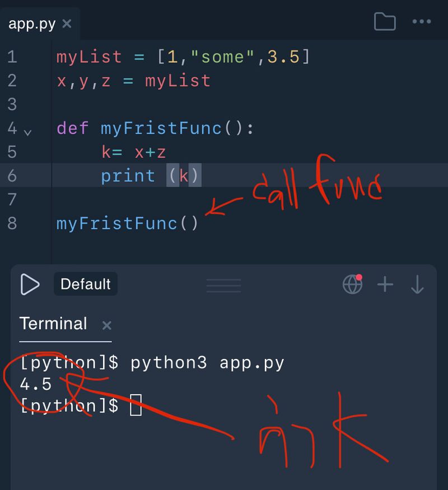Click the globe web preview icon
The image size is (448, 490).
point(352,284)
